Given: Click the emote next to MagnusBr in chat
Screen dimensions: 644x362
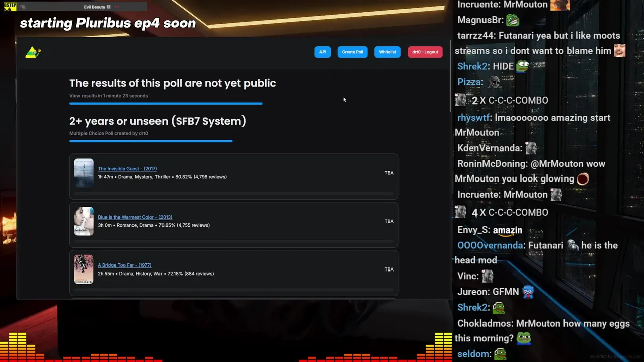Looking at the screenshot, I should point(512,20).
